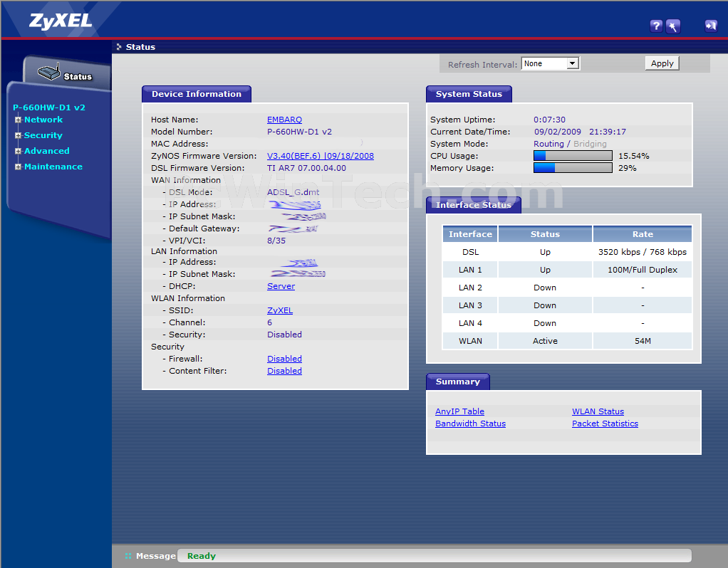The width and height of the screenshot is (728, 568).
Task: Open the Help question mark icon
Action: click(656, 26)
